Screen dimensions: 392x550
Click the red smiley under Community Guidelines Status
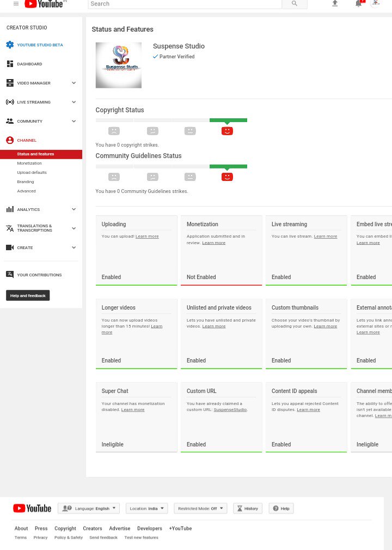point(227,177)
